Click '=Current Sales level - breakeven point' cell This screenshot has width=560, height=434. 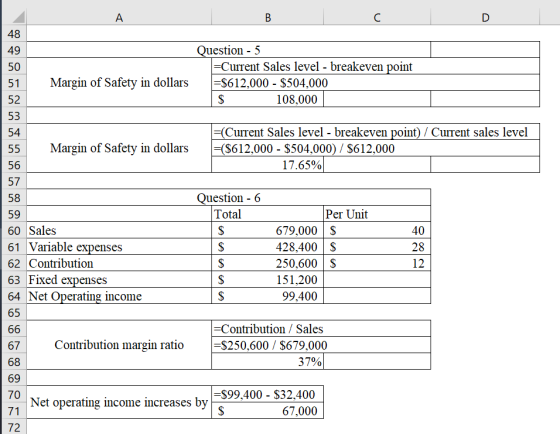[375, 66]
